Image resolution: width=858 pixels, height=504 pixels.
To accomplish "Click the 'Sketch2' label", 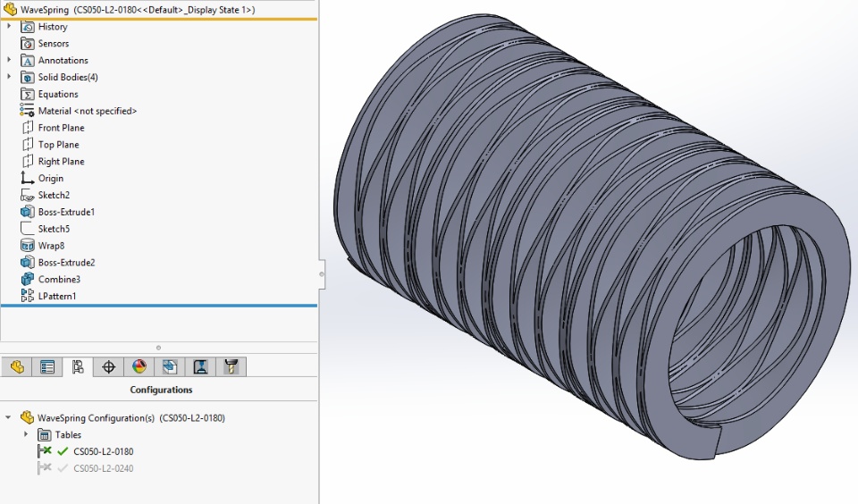I will pos(54,196).
